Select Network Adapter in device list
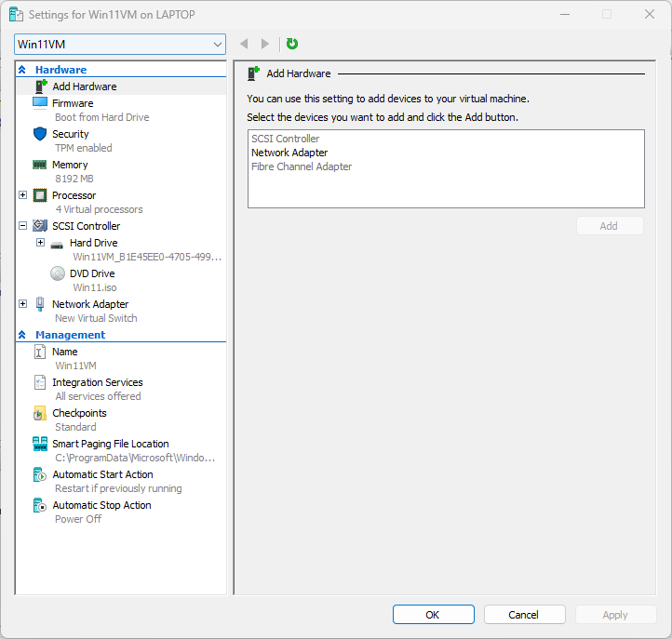The image size is (672, 639). pyautogui.click(x=289, y=153)
